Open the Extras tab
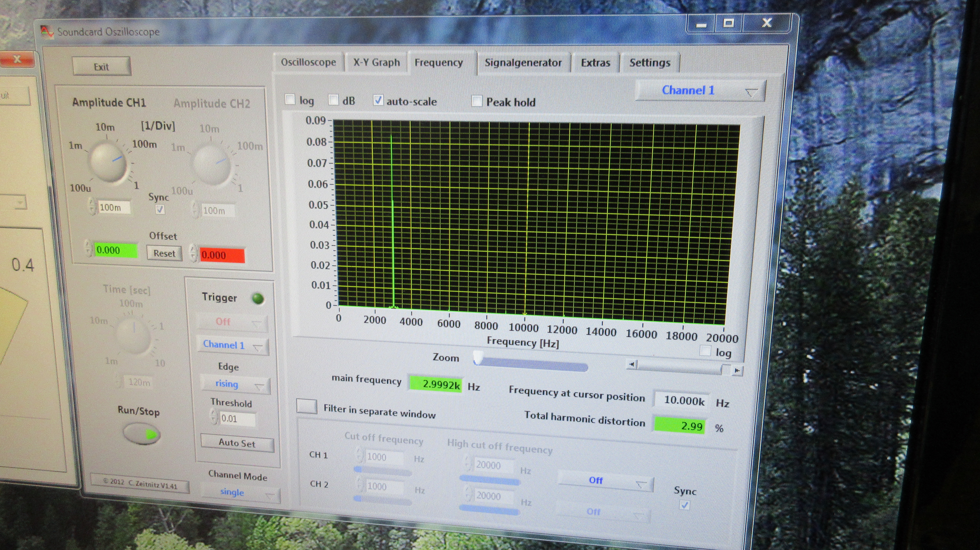 click(595, 63)
